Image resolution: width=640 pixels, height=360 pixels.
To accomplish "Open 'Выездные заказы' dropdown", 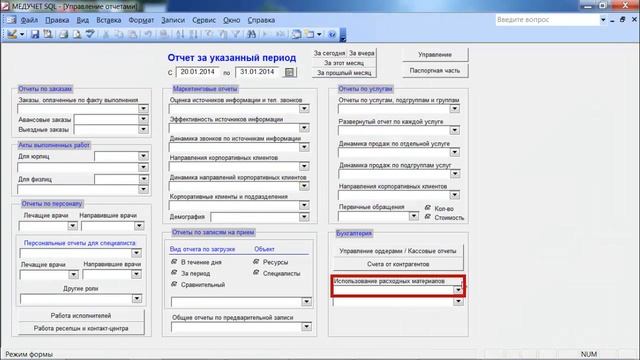I will [x=143, y=129].
